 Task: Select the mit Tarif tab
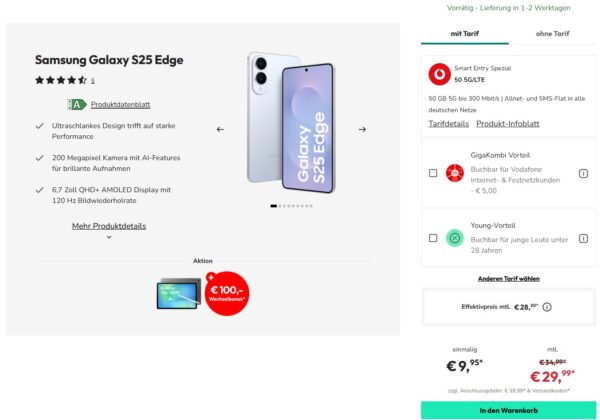click(465, 34)
